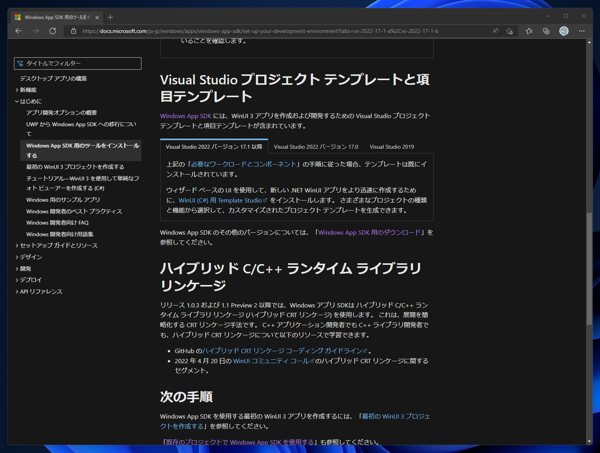
Task: Maximize the browser window
Action: coord(566,16)
